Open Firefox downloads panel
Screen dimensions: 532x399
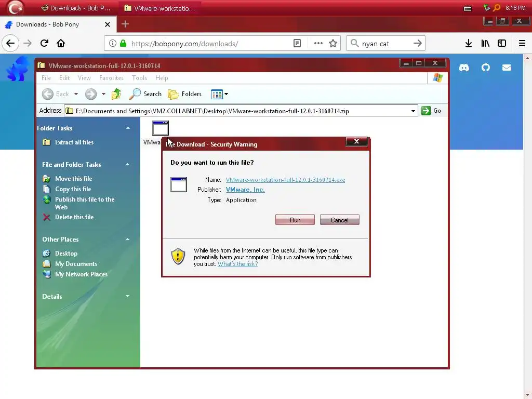point(469,44)
